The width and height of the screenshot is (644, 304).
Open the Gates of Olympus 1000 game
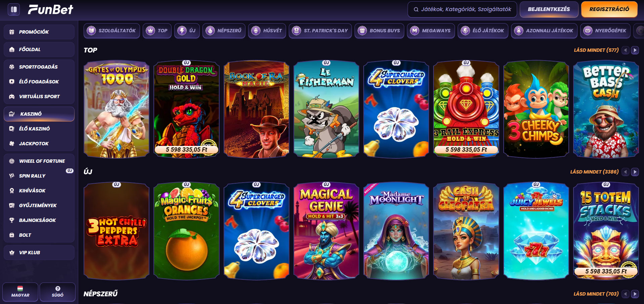coord(117,109)
